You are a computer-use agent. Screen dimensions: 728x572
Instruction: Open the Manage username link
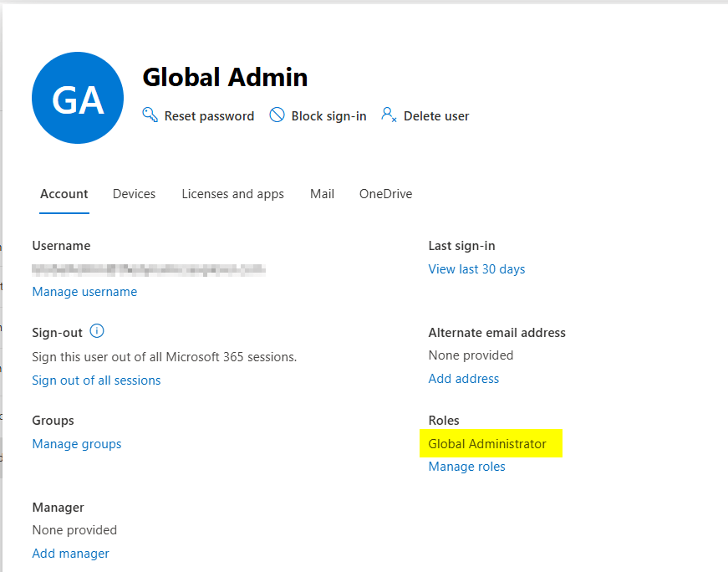click(x=84, y=292)
